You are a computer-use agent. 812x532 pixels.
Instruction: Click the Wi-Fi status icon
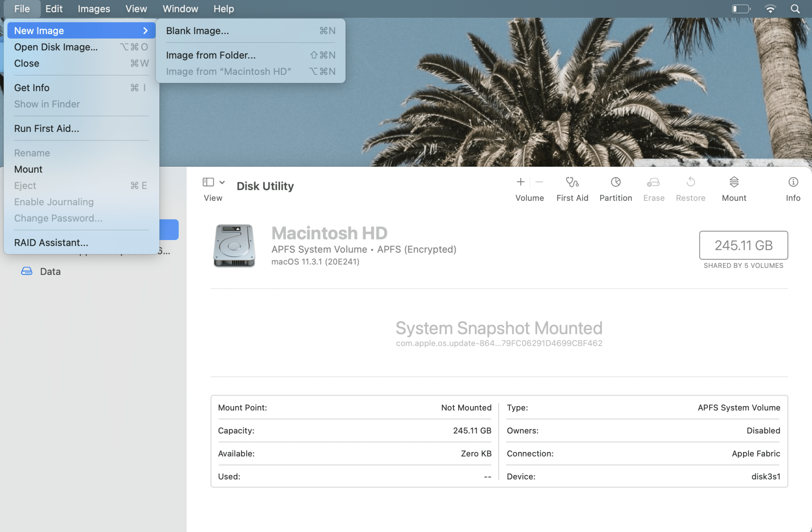click(x=770, y=9)
